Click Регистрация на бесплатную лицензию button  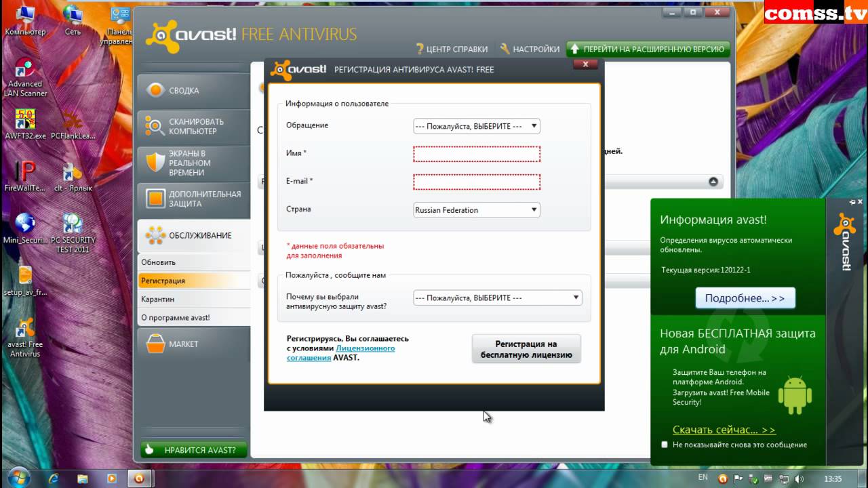pyautogui.click(x=526, y=350)
